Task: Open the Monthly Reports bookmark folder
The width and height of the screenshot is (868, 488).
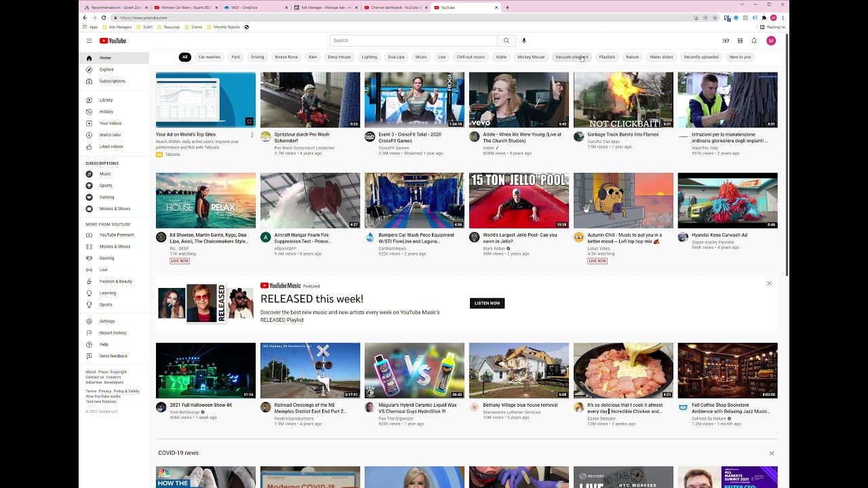Action: pos(224,27)
